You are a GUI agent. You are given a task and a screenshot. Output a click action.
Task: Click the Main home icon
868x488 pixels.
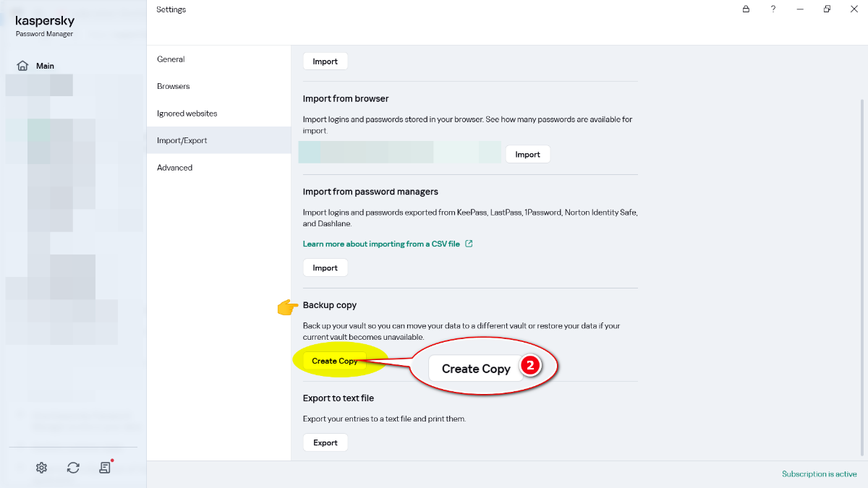[22, 66]
